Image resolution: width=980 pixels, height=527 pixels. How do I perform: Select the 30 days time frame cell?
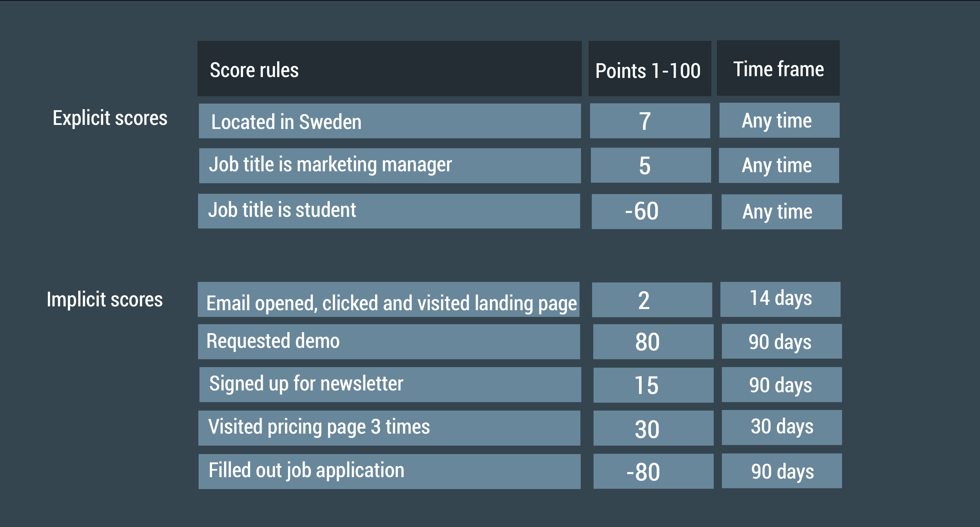click(781, 428)
